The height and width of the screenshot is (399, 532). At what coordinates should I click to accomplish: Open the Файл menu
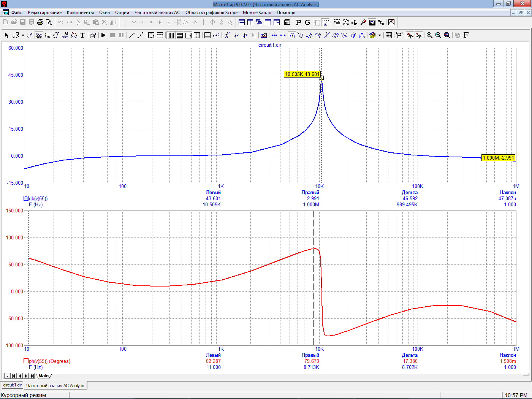[17, 13]
